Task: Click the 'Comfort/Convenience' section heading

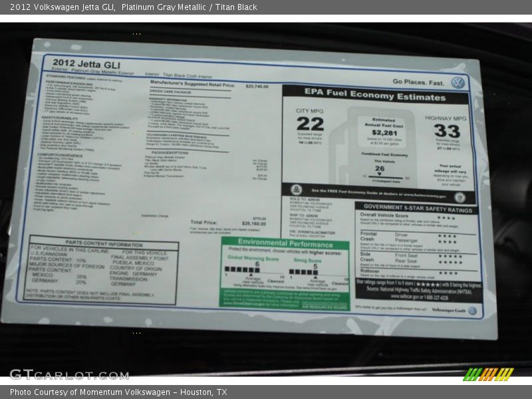Action: [60, 155]
